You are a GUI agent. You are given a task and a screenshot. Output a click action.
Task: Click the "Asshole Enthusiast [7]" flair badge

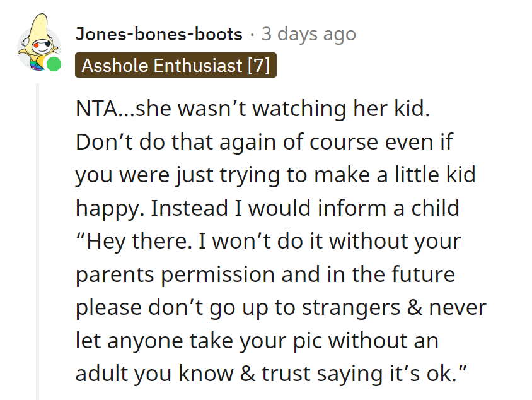pyautogui.click(x=176, y=66)
